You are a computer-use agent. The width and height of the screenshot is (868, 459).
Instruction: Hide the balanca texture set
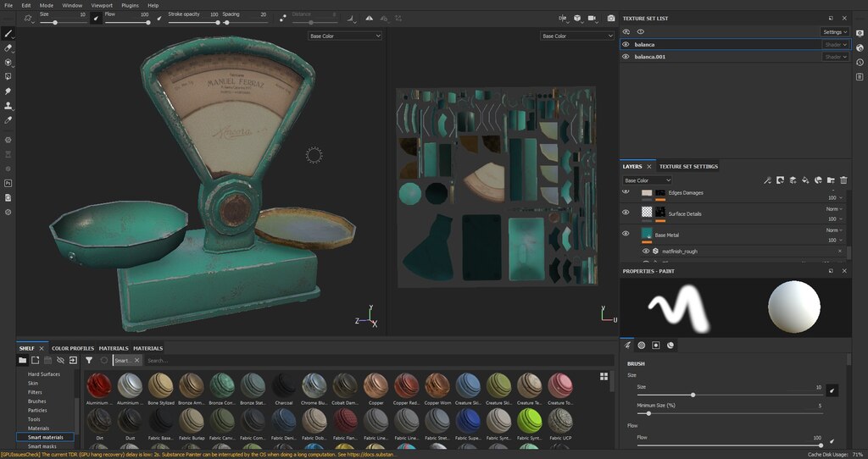[x=626, y=44]
